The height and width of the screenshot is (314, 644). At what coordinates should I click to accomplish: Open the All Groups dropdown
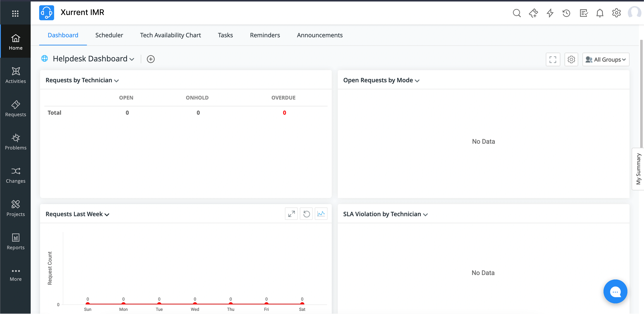[x=606, y=60]
